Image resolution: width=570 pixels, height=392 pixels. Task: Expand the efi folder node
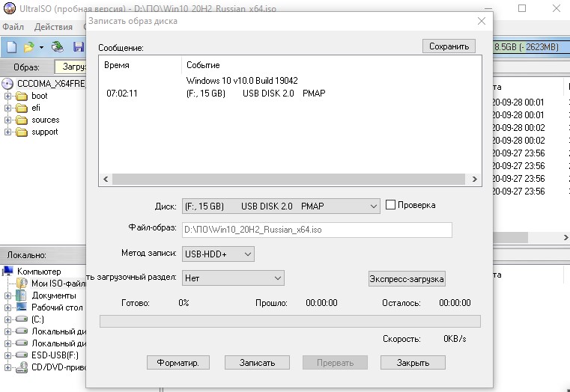click(x=7, y=108)
